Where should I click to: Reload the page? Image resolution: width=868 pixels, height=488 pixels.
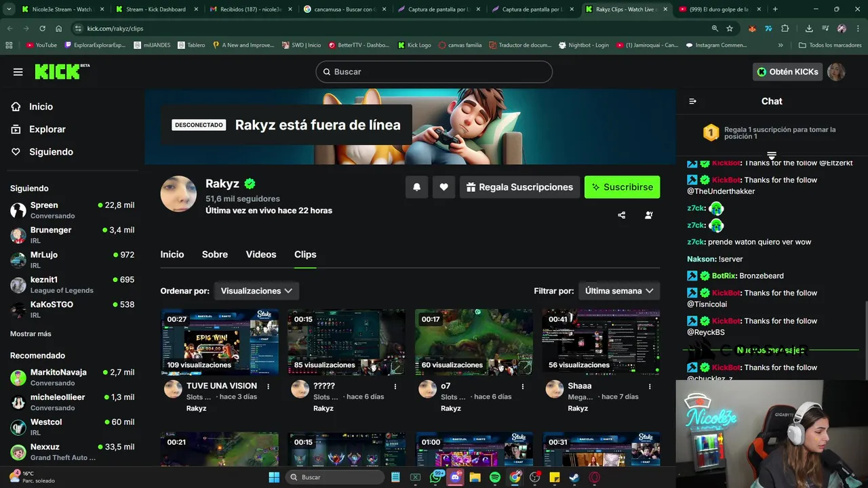[x=42, y=28]
